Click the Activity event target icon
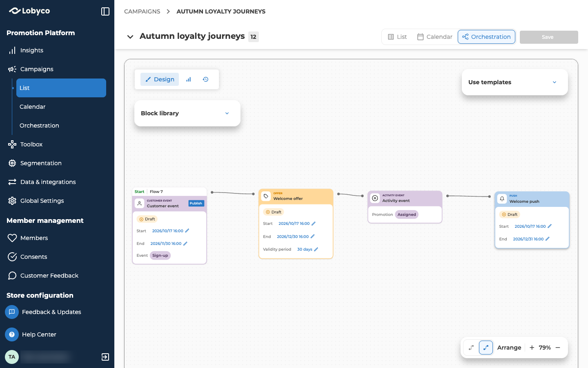 (x=375, y=198)
